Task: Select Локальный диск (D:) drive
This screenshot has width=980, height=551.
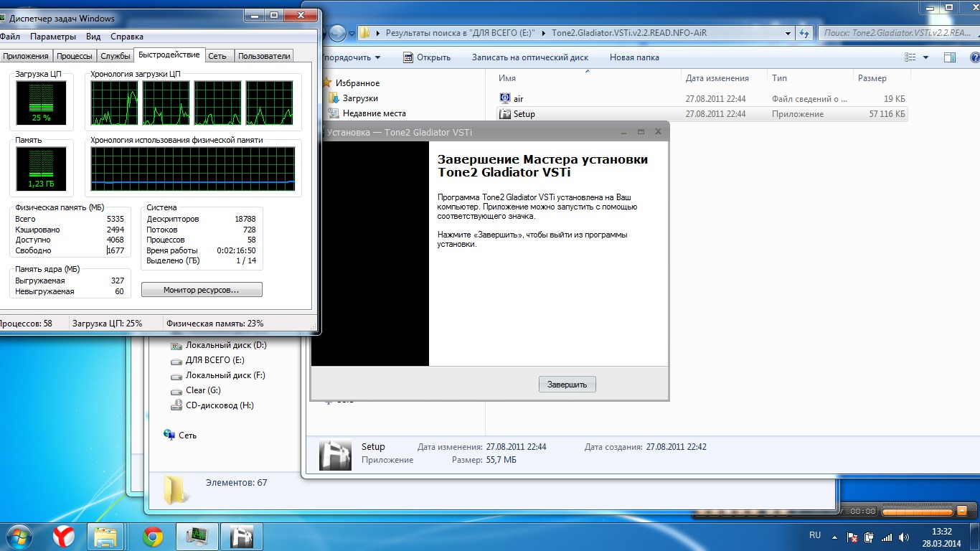Action: pos(226,345)
